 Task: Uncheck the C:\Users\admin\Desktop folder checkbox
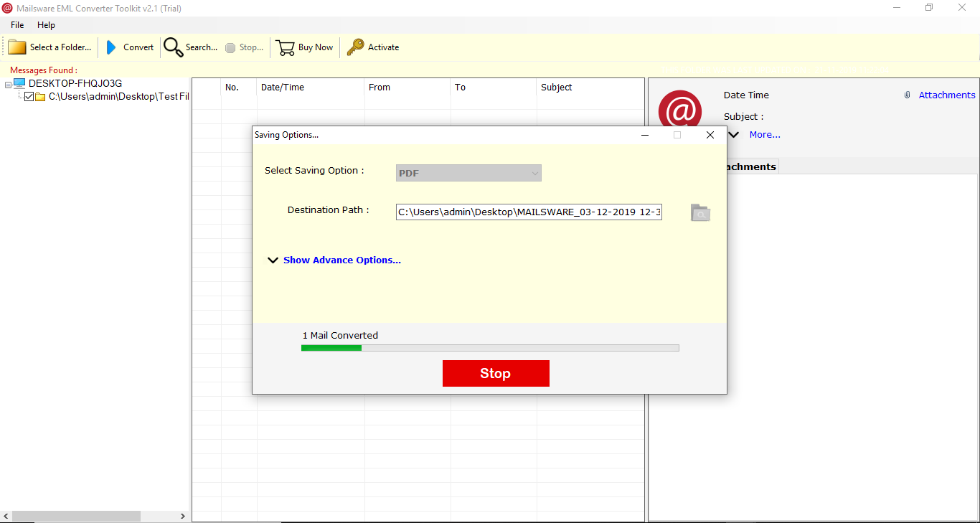pyautogui.click(x=29, y=97)
